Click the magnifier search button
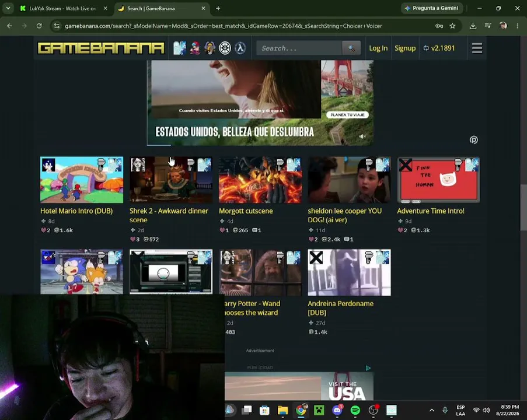The width and height of the screenshot is (527, 420). (x=351, y=48)
